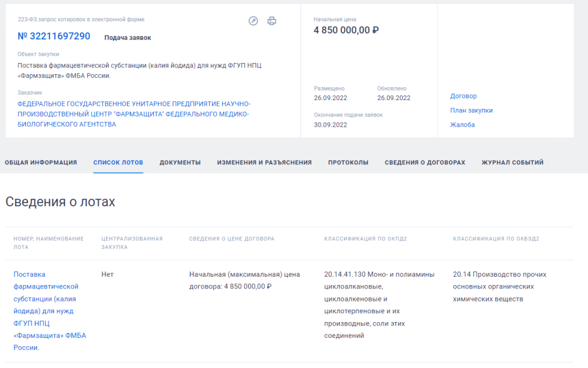
Task: Click the Начальная (максимальная) цена договора cell
Action: [x=245, y=280]
